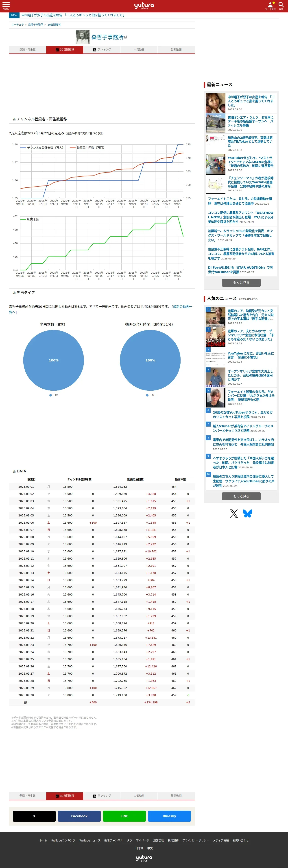Click footer マイページ link

tap(143, 840)
